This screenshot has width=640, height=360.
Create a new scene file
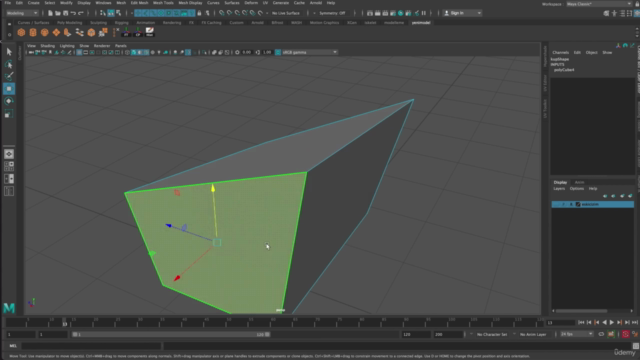pyautogui.click(x=50, y=13)
